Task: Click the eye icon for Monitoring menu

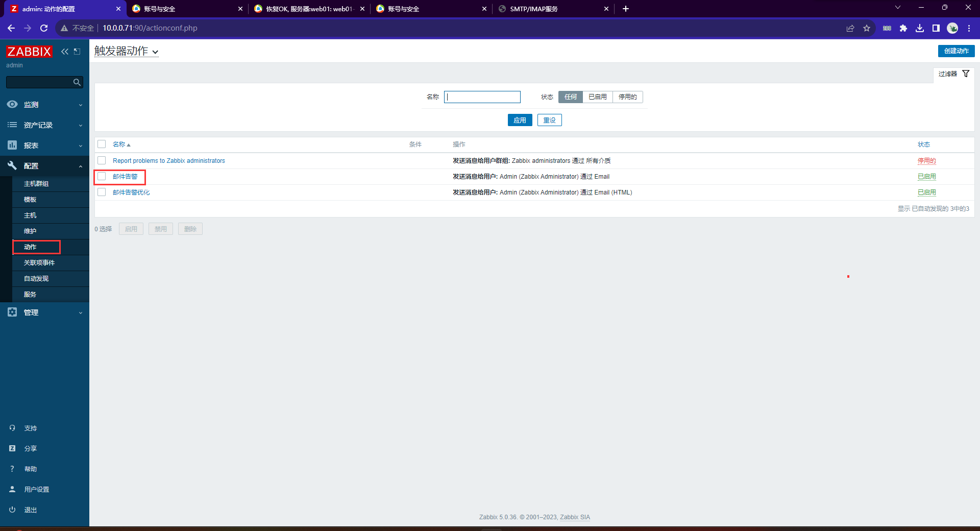Action: [12, 104]
